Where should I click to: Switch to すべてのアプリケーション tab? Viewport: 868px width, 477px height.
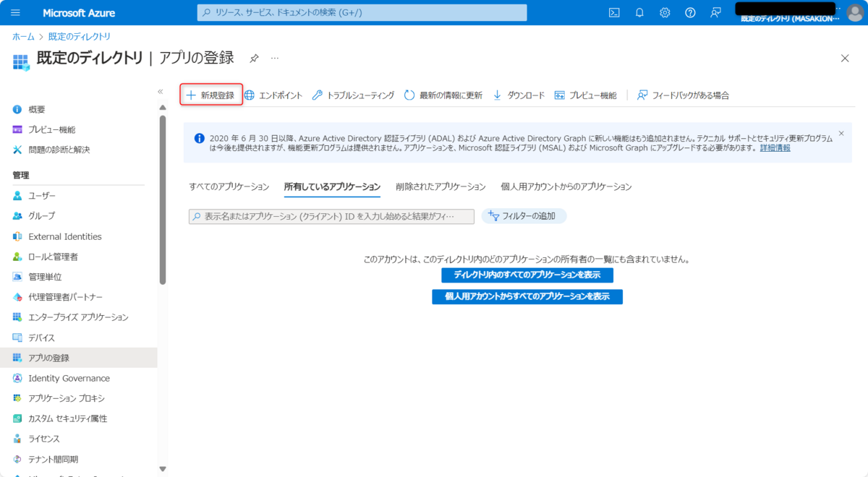click(x=229, y=186)
